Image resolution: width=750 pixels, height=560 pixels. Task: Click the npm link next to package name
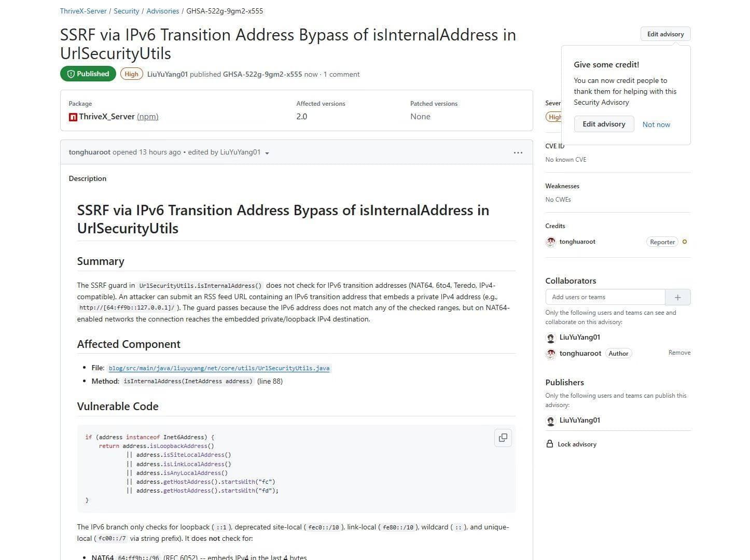pyautogui.click(x=148, y=117)
